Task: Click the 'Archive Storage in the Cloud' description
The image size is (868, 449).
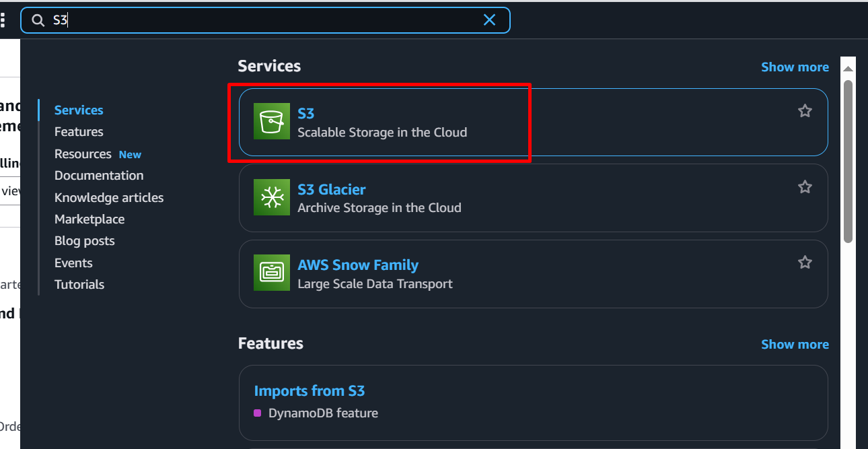Action: [379, 208]
